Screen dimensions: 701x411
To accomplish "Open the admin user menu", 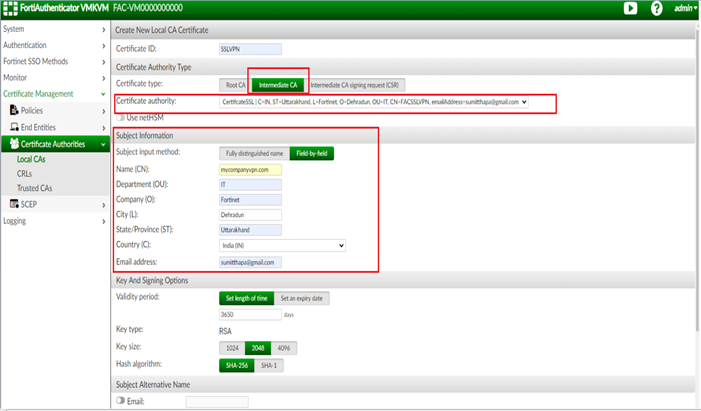I will point(684,8).
